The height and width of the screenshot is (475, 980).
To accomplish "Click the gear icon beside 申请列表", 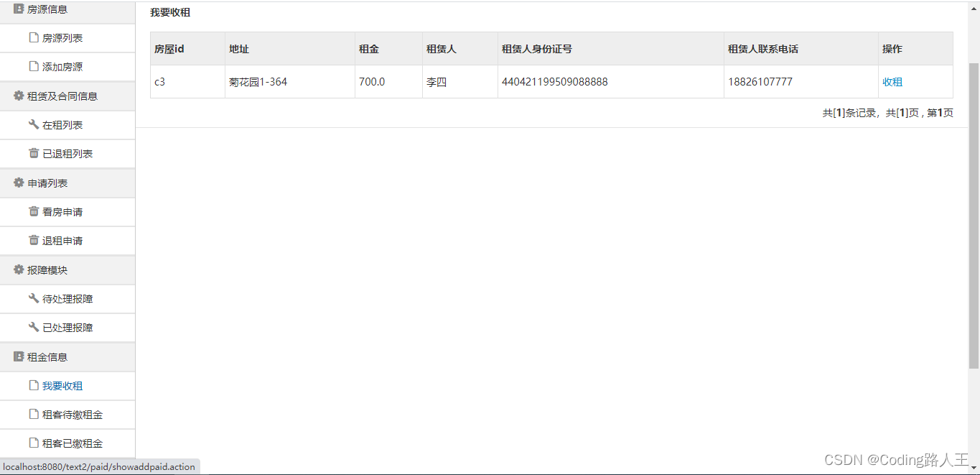I will [19, 183].
